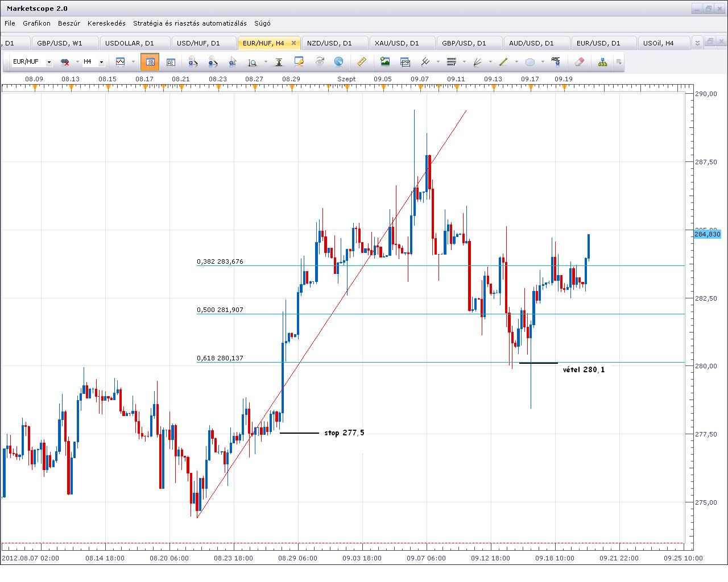Click the save chart image icon
728x582 pixels.
(x=385, y=62)
